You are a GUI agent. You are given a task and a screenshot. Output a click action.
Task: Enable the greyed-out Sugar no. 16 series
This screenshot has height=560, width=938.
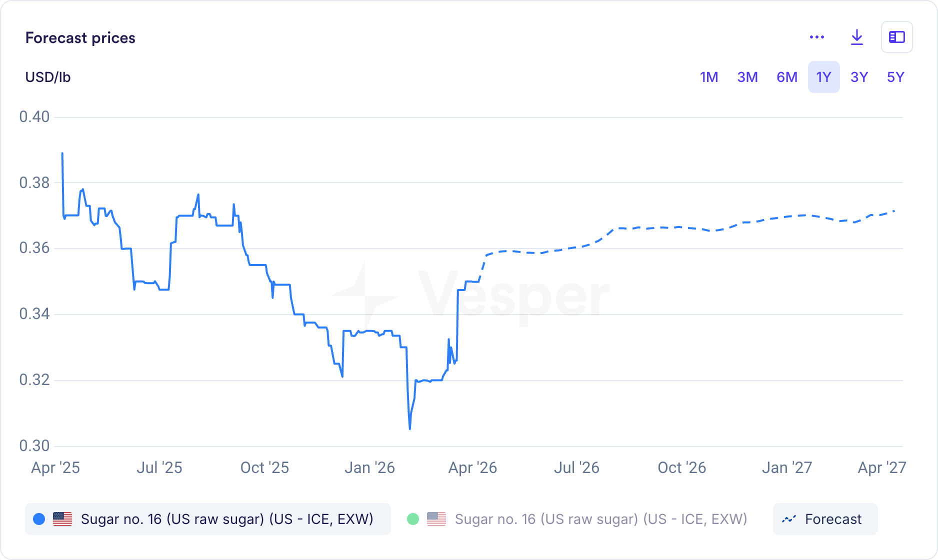(600, 519)
